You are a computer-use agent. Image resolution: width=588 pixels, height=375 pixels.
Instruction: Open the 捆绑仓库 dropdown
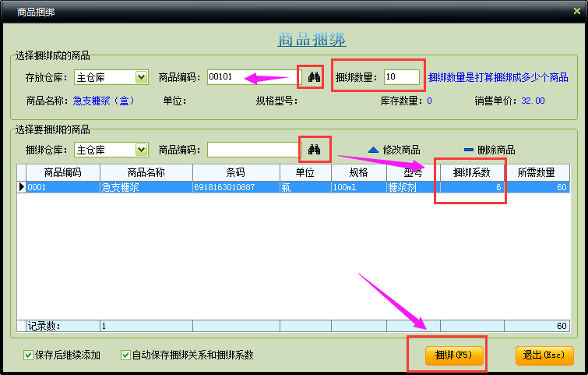(142, 150)
